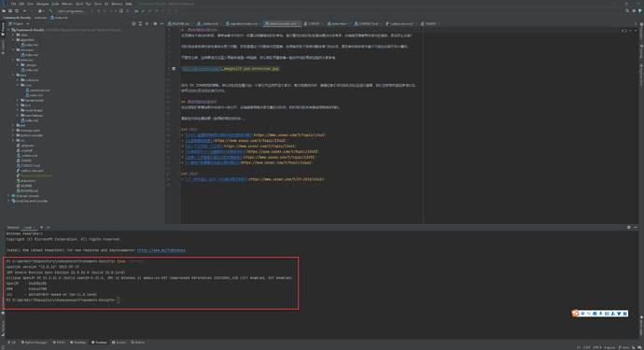Switch to README.md editor tab
The height and width of the screenshot is (350, 644).
click(x=180, y=24)
